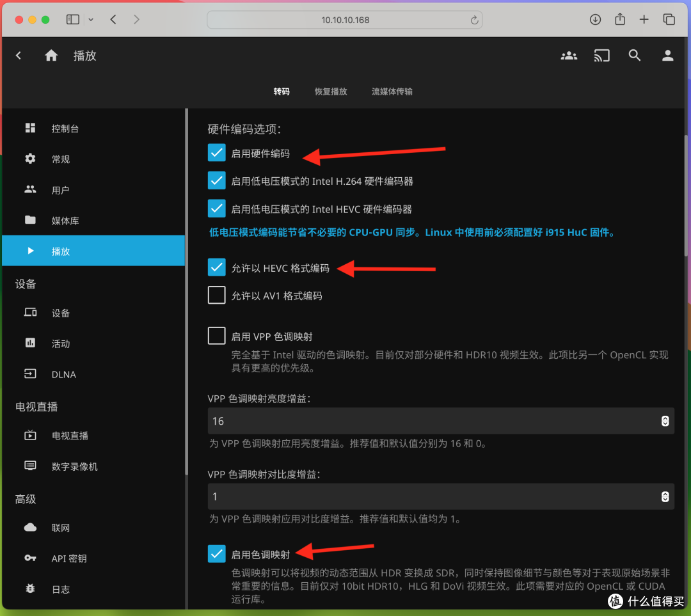Click the DLNA input icon

point(30,374)
